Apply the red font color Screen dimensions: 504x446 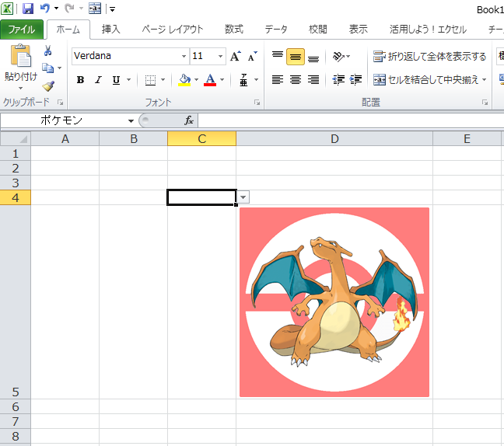pyautogui.click(x=210, y=79)
